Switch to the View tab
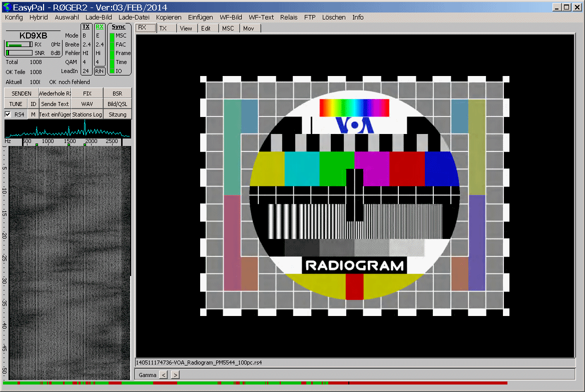This screenshot has height=392, width=585. [186, 28]
